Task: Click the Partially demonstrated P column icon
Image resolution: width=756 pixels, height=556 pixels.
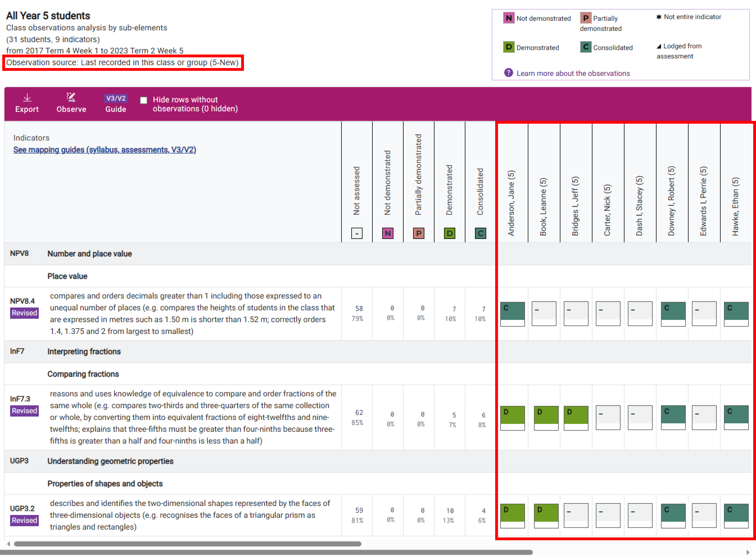Action: (418, 233)
